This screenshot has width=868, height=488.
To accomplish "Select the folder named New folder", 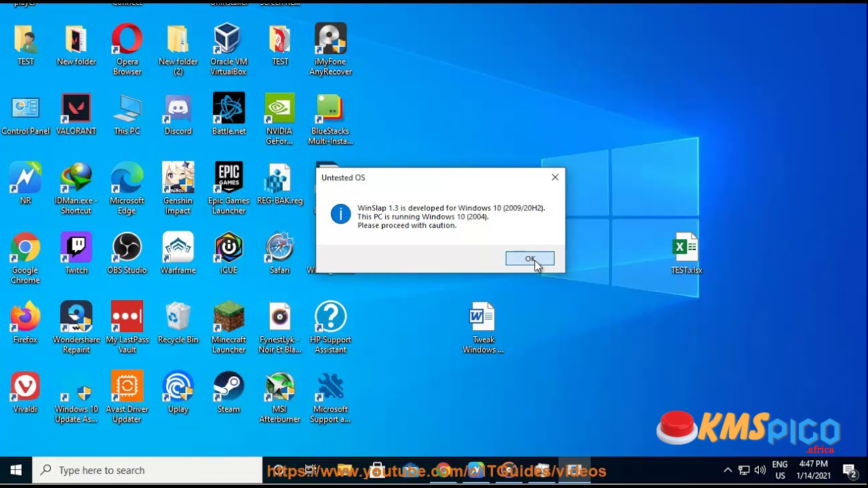I will pyautogui.click(x=76, y=45).
